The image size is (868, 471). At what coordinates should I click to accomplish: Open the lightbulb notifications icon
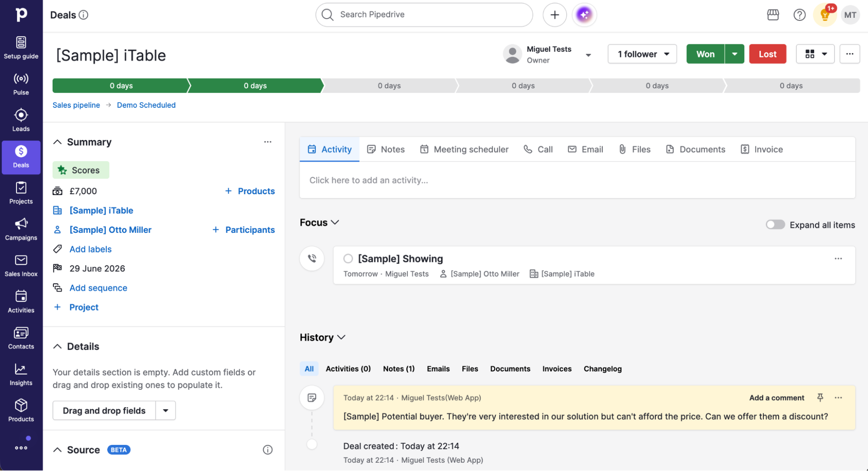pyautogui.click(x=825, y=15)
